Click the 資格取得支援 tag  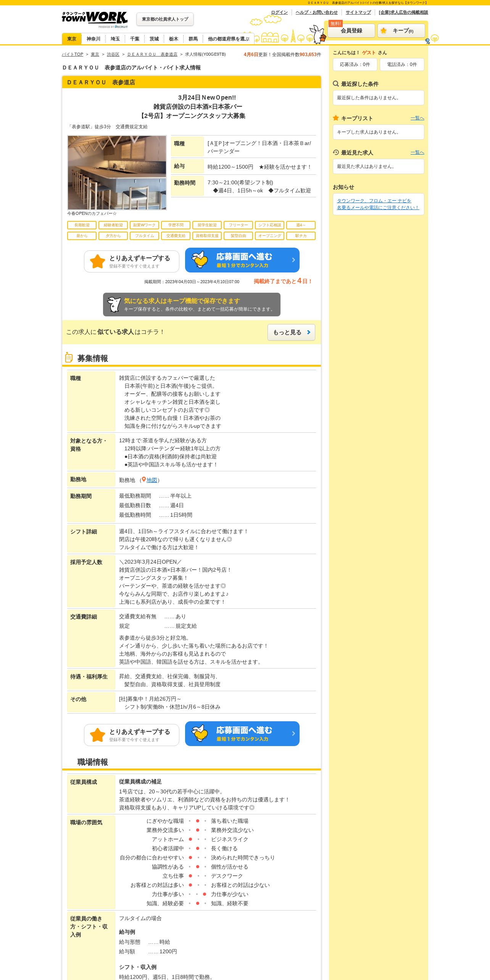pos(207,236)
